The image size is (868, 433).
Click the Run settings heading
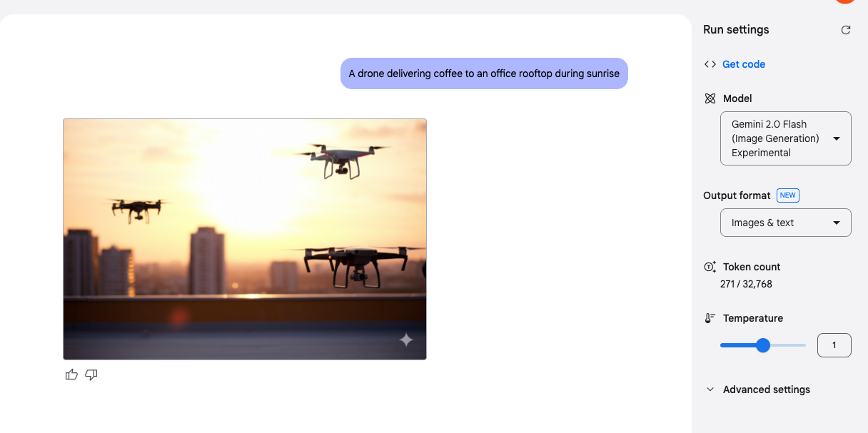click(736, 30)
